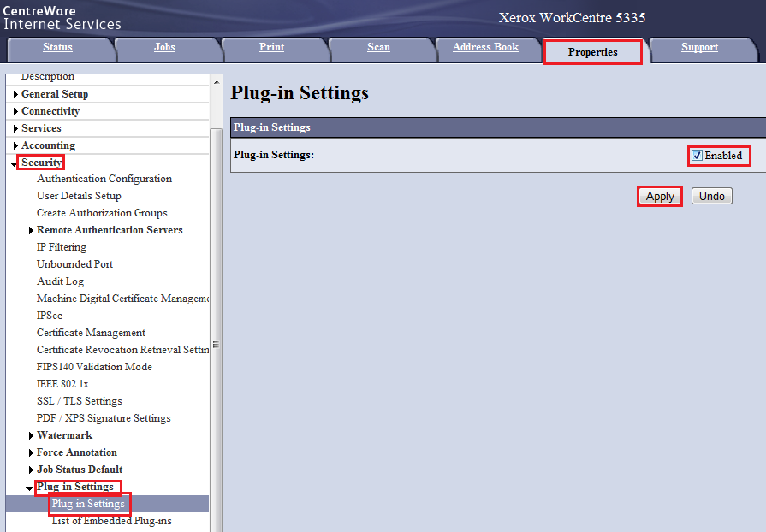The height and width of the screenshot is (532, 766).
Task: Open the Status tab
Action: [57, 48]
